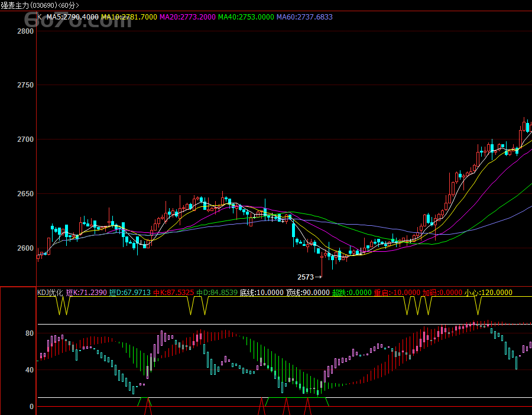532x415 pixels.
Task: Click the K label before MA5
Action: [40, 17]
